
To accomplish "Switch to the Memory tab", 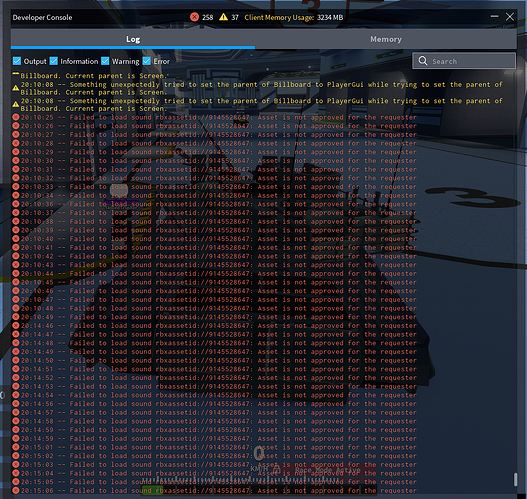I will [386, 39].
